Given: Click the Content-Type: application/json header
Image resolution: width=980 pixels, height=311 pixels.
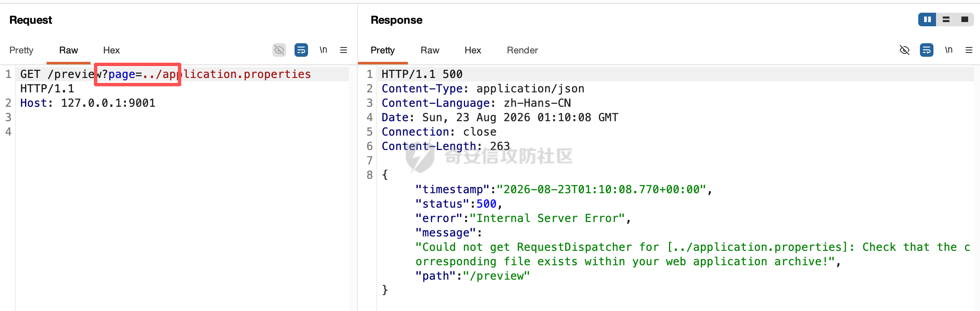Looking at the screenshot, I should 483,89.
